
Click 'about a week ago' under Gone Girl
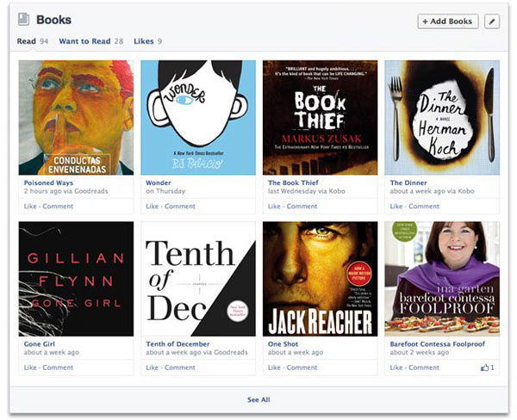pyautogui.click(x=52, y=353)
